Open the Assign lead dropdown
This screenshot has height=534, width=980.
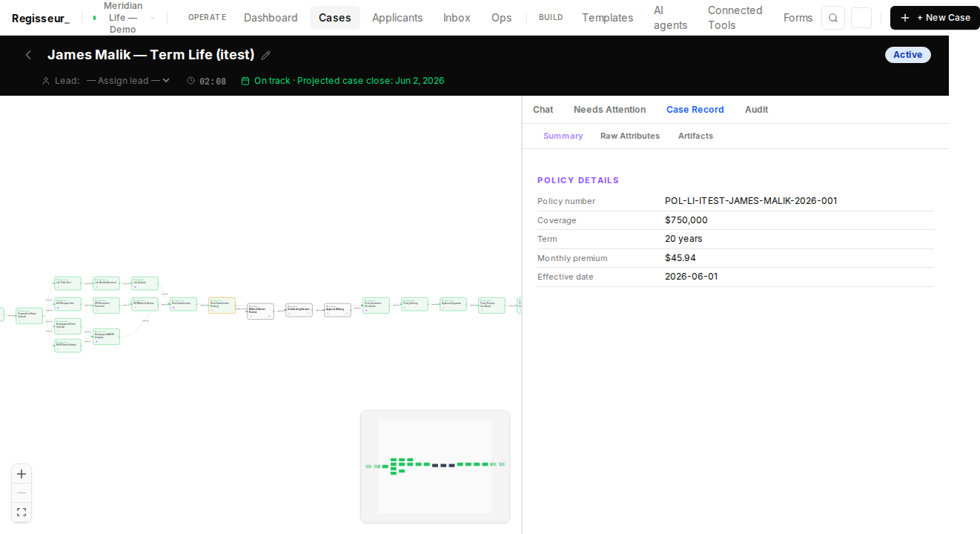(128, 81)
